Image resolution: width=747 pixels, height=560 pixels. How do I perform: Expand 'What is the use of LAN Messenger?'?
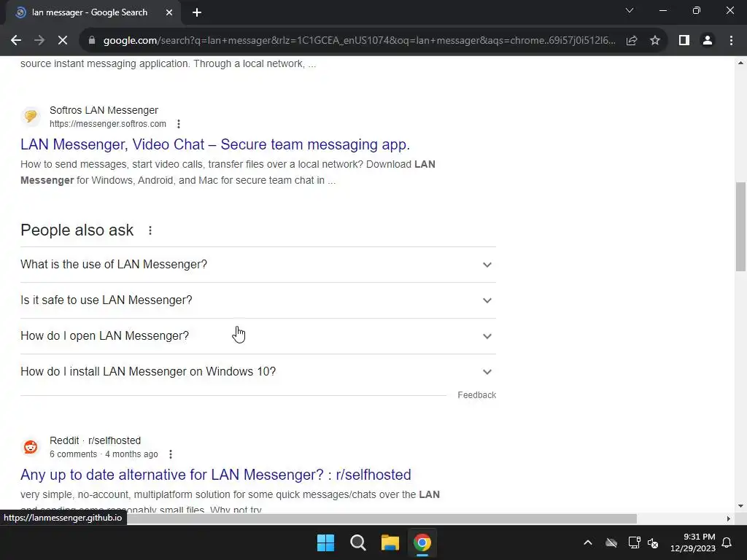(x=258, y=264)
